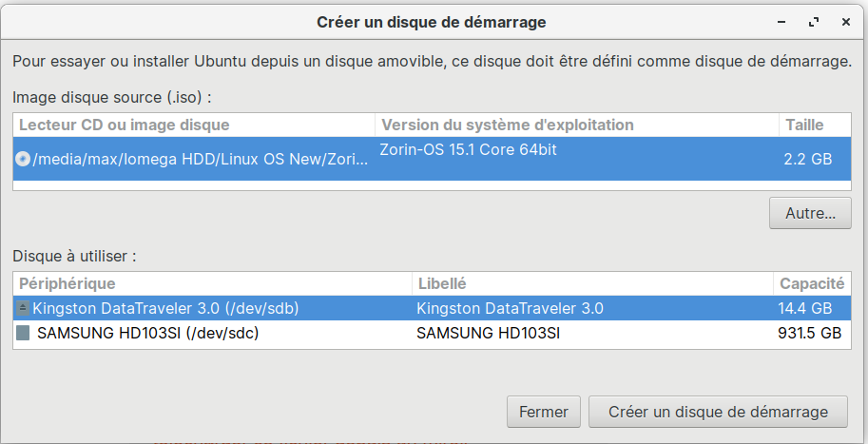Maximize the window using the title bar icon

pos(814,21)
